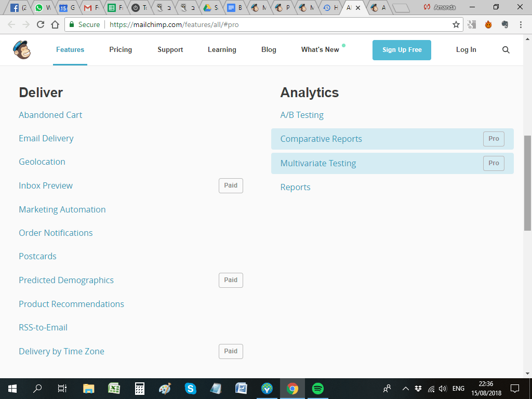Image resolution: width=532 pixels, height=399 pixels.
Task: Click the Paid badge beside Inbox Preview
Action: coord(231,185)
